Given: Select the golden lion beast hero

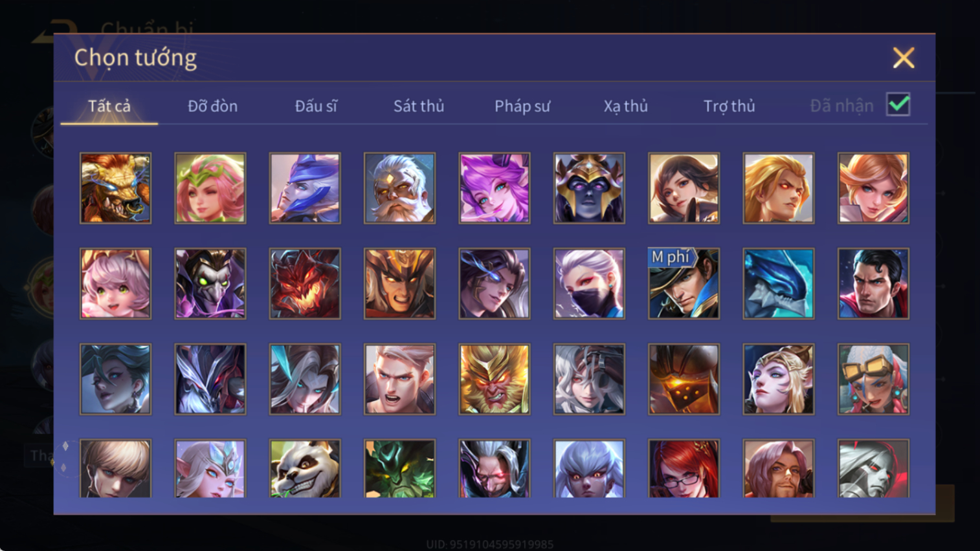Looking at the screenshot, I should 115,188.
